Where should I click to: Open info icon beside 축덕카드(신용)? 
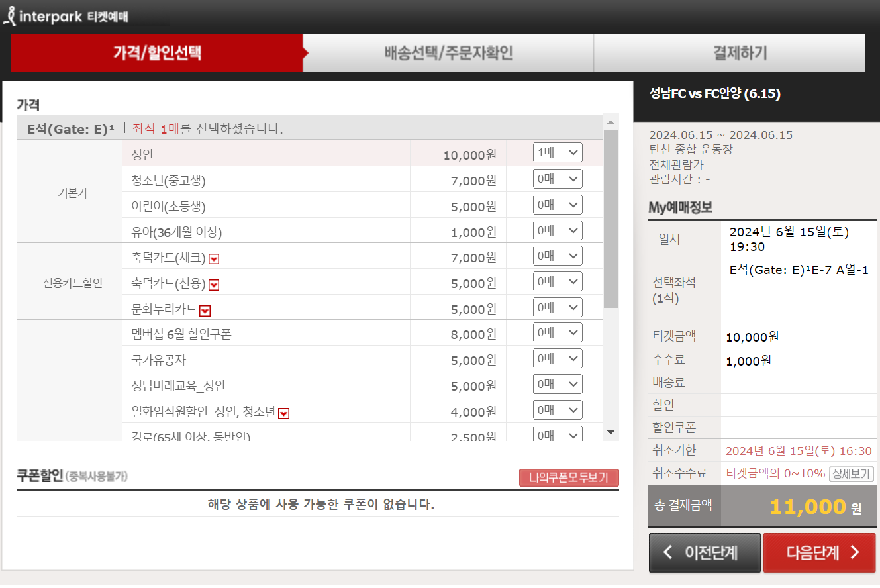214,285
